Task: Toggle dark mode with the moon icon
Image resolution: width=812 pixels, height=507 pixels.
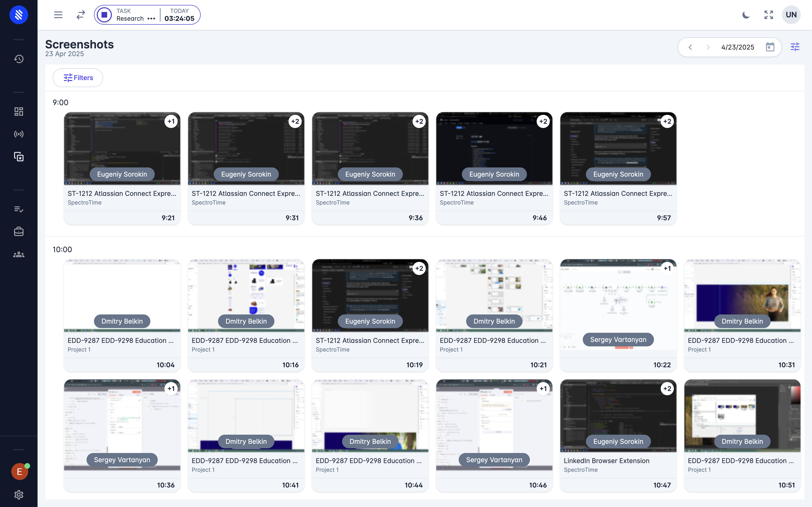Action: [x=746, y=15]
